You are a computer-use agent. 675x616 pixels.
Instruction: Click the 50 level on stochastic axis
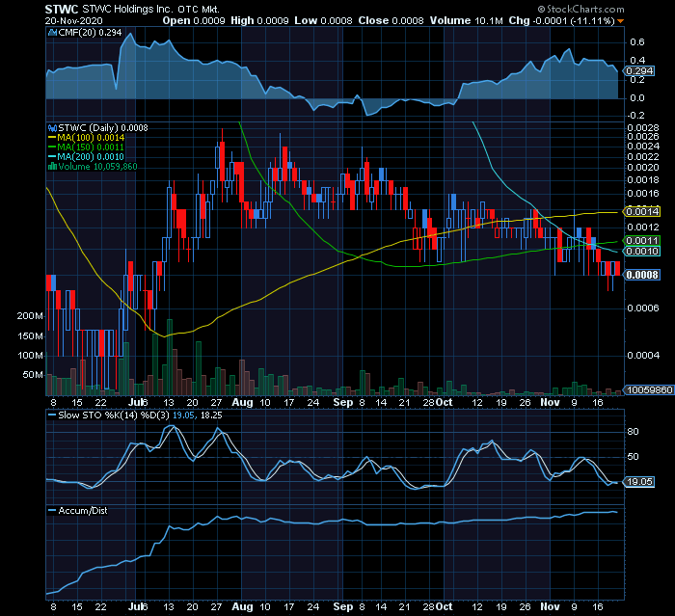[x=634, y=457]
